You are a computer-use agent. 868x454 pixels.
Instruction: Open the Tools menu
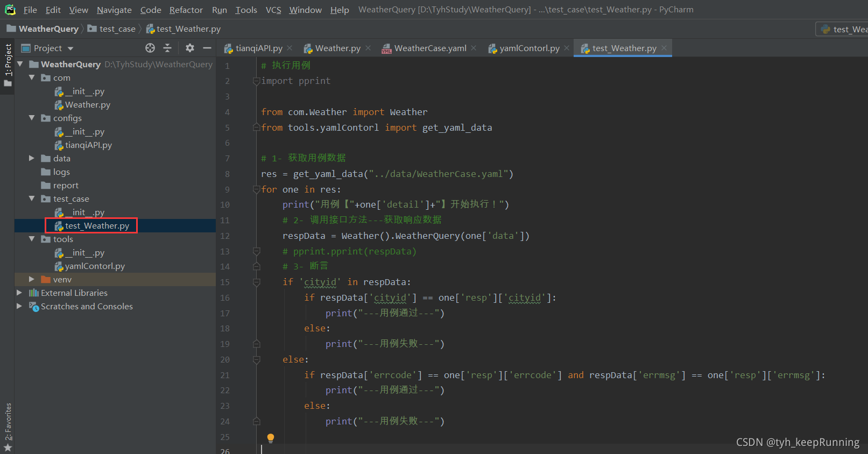tap(246, 10)
